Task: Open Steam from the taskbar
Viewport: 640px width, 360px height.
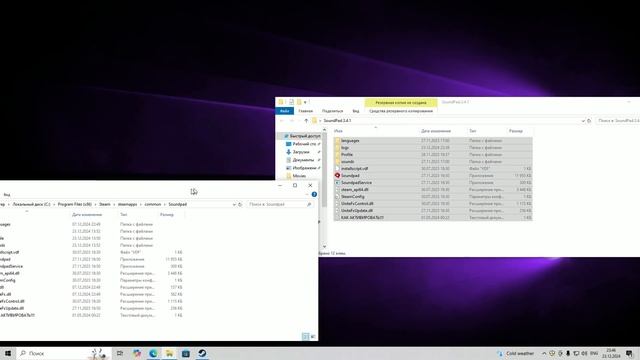Action: click(x=202, y=353)
